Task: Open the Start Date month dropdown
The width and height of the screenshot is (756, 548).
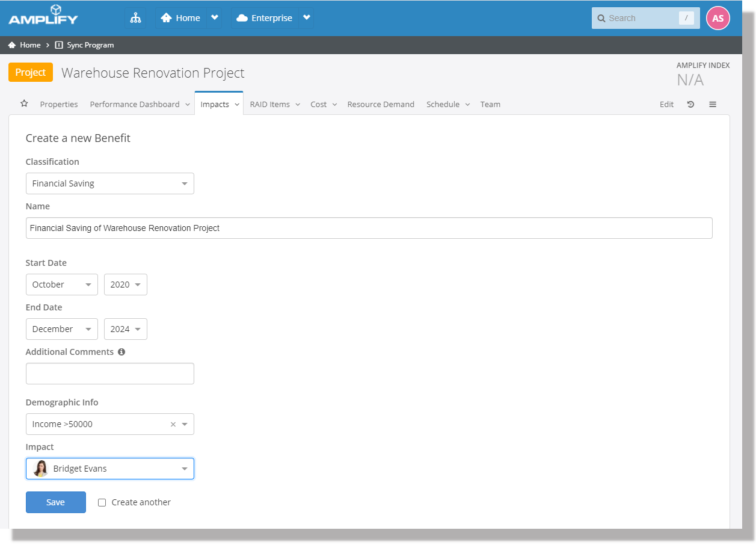Action: [61, 285]
